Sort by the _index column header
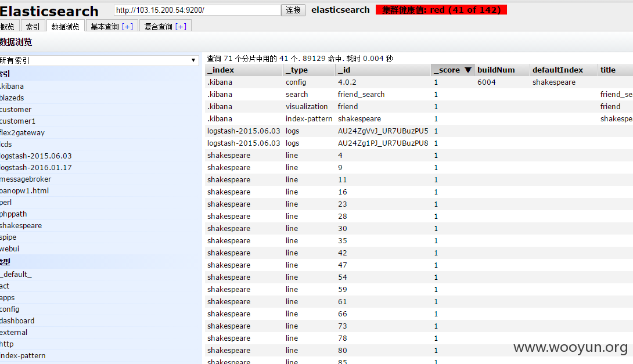The image size is (633, 364). (x=244, y=70)
